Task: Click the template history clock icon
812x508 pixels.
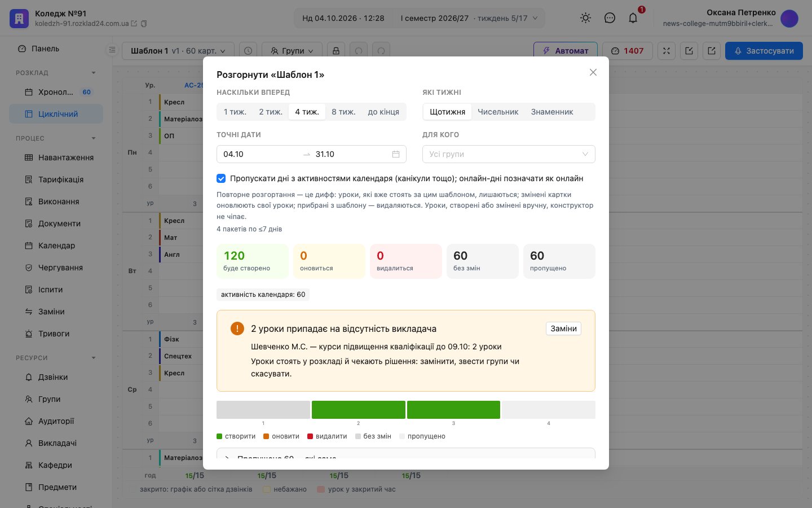Action: [x=248, y=51]
